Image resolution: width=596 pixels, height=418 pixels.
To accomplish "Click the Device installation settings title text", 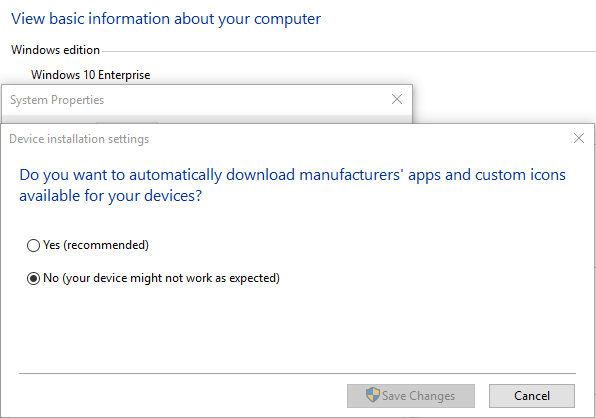I will pos(79,139).
